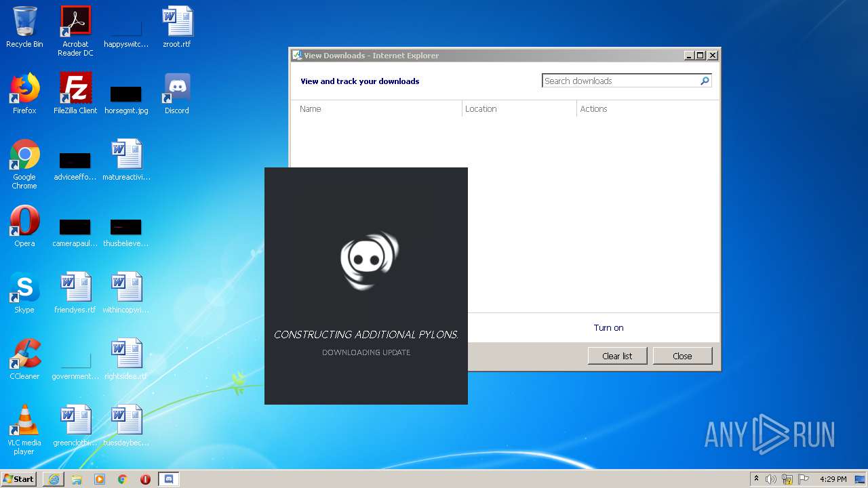This screenshot has width=868, height=488.
Task: Click the search magnifier icon in downloads
Action: pos(705,81)
